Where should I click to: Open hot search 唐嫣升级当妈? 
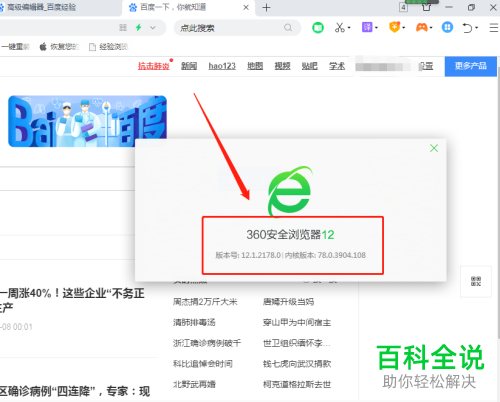(288, 302)
